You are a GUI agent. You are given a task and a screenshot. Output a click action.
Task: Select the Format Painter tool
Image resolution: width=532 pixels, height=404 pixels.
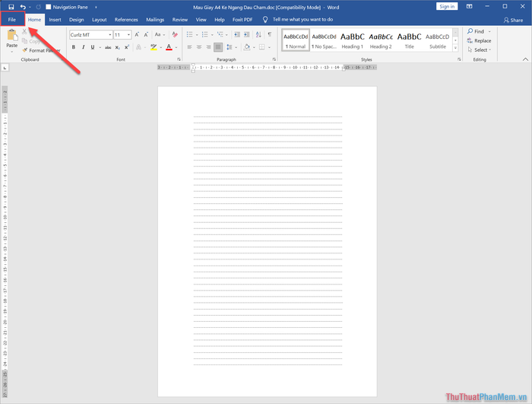pos(43,50)
